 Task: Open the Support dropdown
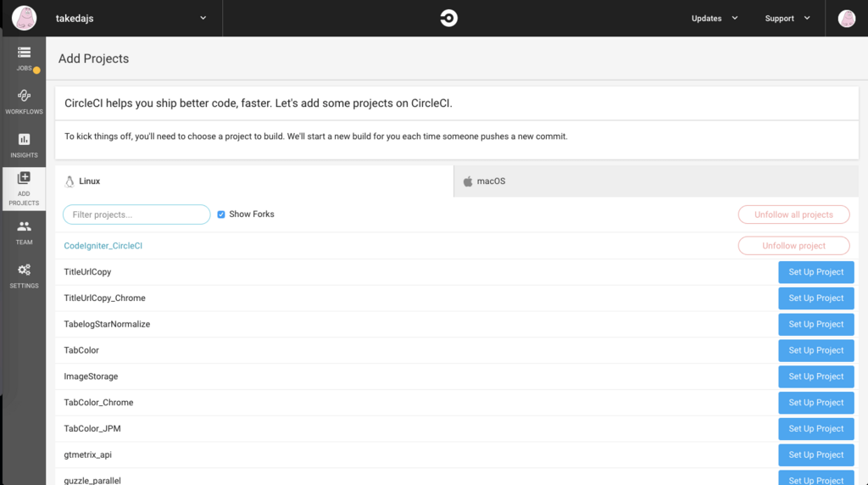[x=787, y=19]
